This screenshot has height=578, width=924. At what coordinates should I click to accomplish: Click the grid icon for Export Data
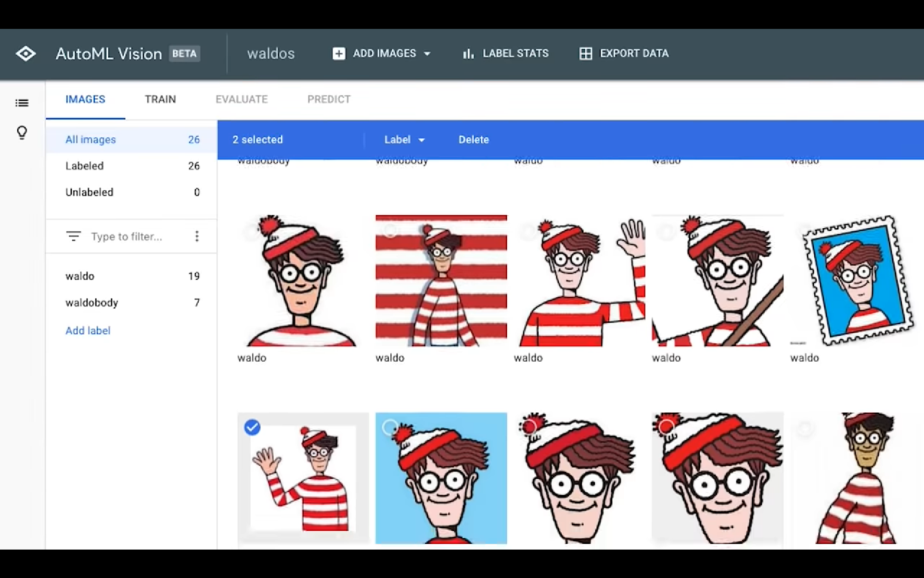pos(586,53)
